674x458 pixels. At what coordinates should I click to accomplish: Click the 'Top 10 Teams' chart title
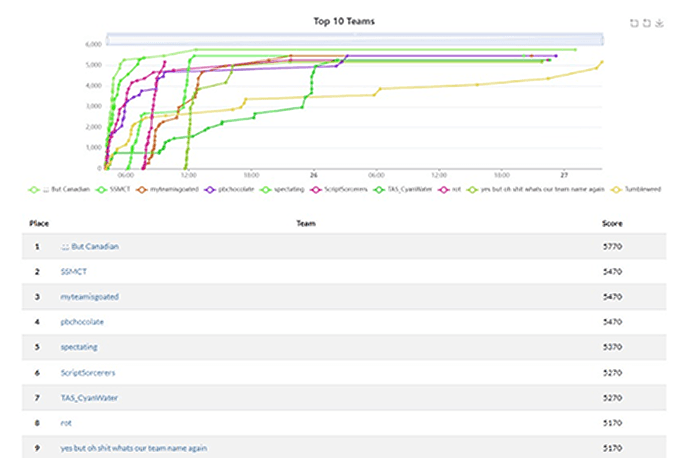pyautogui.click(x=344, y=21)
